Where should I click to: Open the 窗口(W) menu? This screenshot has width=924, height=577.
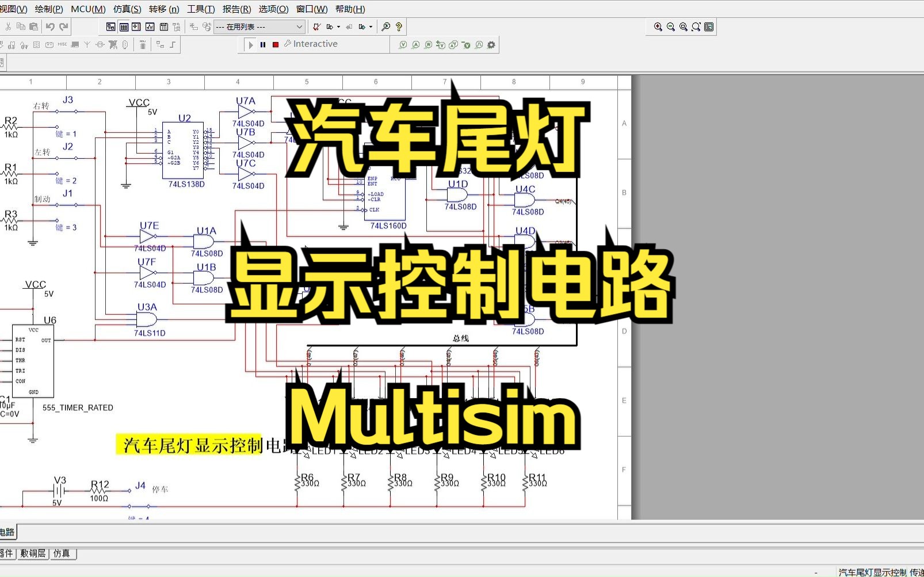(311, 9)
